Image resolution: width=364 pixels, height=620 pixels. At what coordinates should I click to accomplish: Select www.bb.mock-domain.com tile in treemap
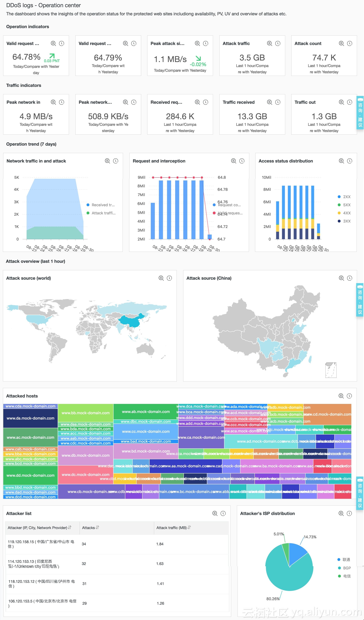pyautogui.click(x=86, y=413)
